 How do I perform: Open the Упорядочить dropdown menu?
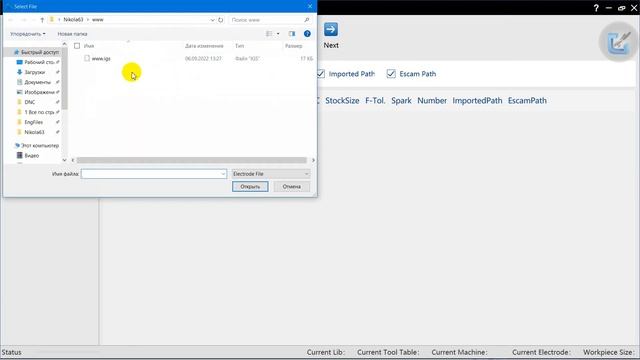tap(28, 34)
